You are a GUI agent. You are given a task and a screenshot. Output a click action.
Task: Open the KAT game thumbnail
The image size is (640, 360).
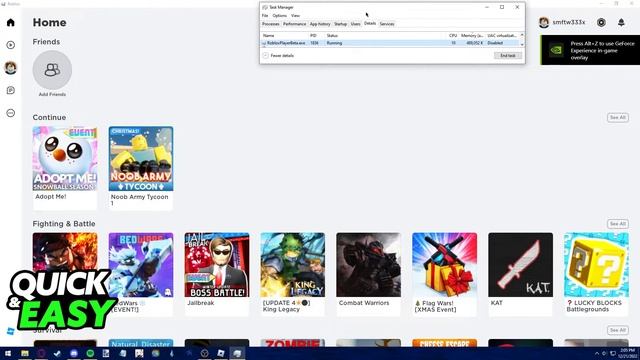click(520, 265)
